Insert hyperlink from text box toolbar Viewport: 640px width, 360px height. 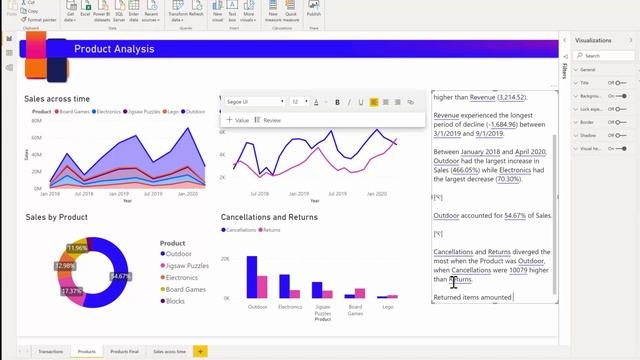411,102
